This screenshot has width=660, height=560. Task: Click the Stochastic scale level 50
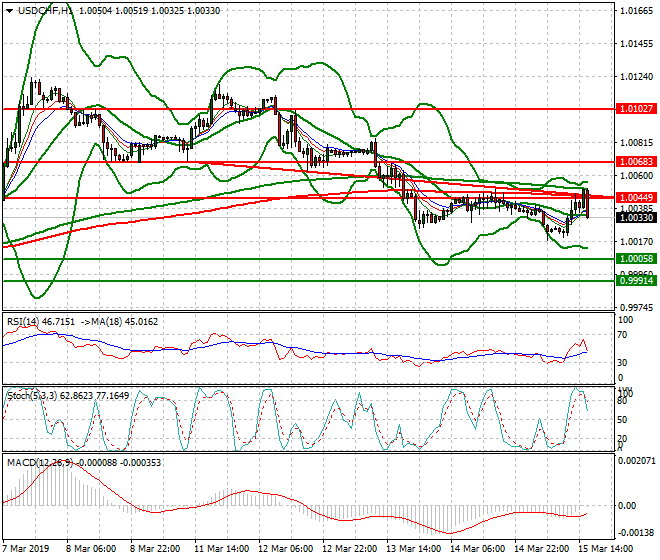coord(622,420)
